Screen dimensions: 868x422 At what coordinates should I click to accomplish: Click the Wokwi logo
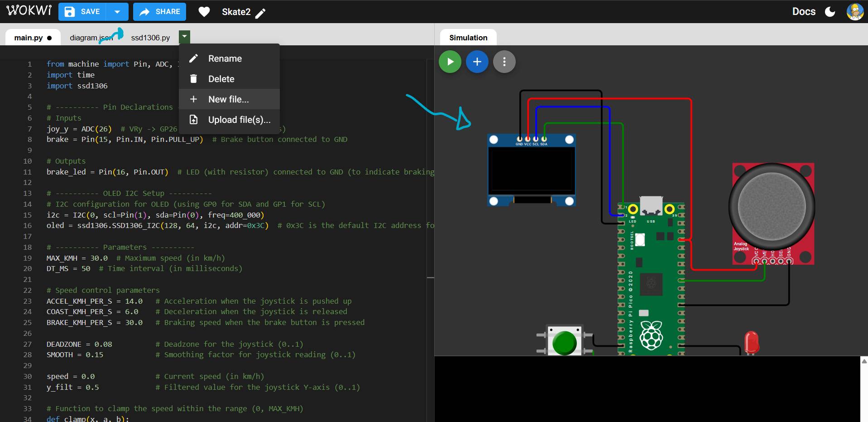coord(29,10)
